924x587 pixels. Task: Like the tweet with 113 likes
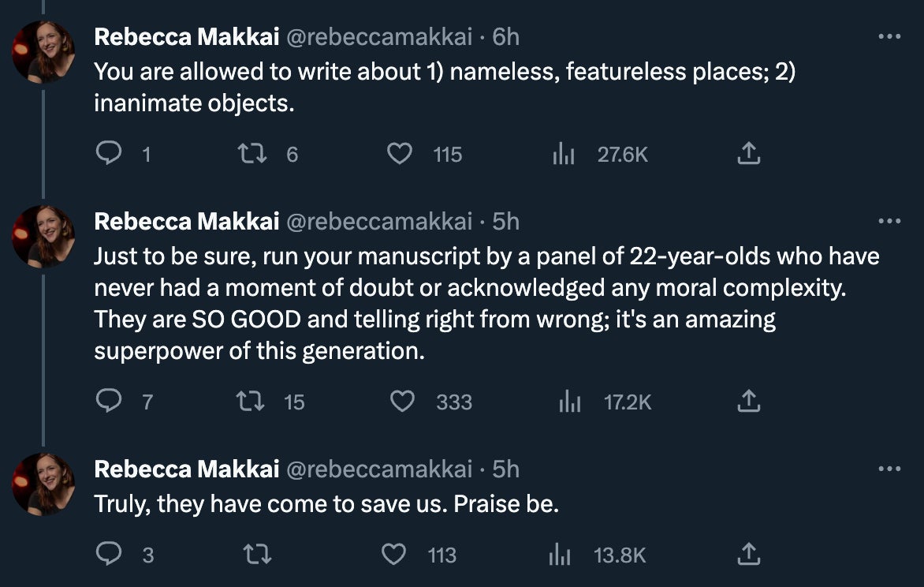[393, 555]
